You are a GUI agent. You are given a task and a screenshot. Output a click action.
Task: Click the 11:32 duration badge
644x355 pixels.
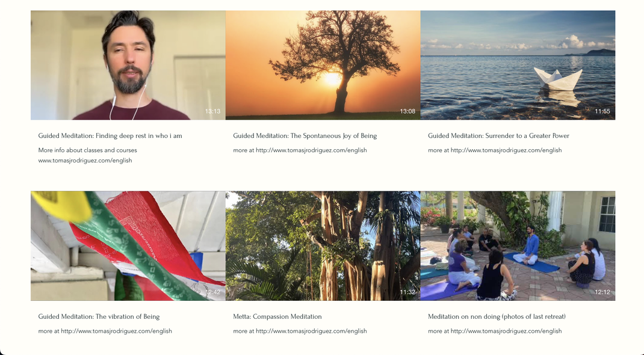click(x=407, y=292)
